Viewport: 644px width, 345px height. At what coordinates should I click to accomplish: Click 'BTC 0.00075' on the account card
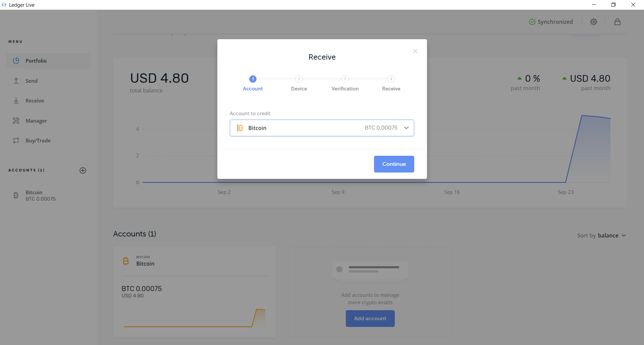[142, 289]
